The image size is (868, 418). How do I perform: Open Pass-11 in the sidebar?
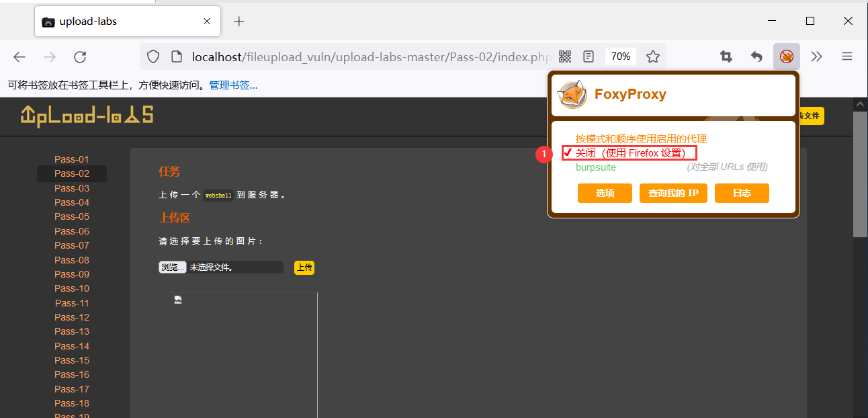tap(72, 303)
